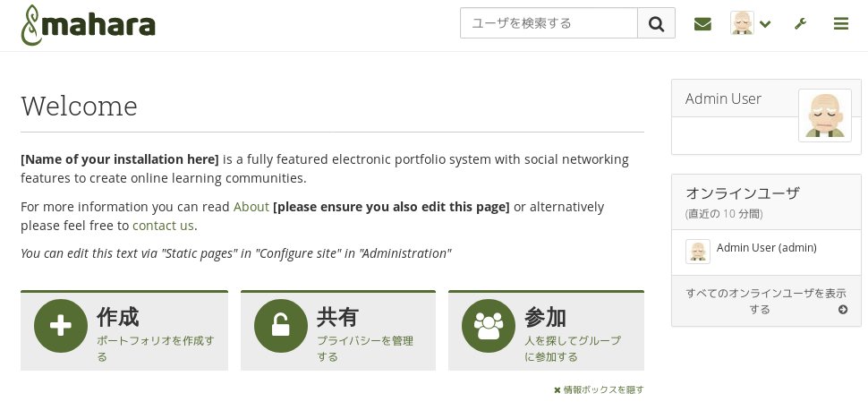Open プライバシーを管理する link
Screen dimensions: 868x402
coord(365,348)
